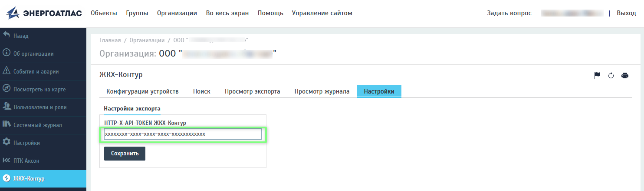Open the Группы top menu item
Screen dimensions: 644x191
pyautogui.click(x=137, y=13)
